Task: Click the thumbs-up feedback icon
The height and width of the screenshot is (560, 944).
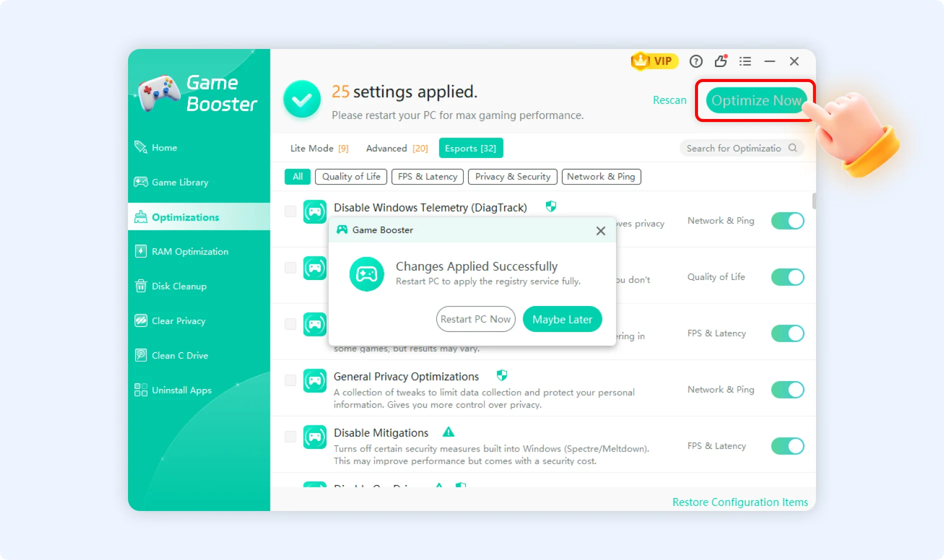Action: 720,61
